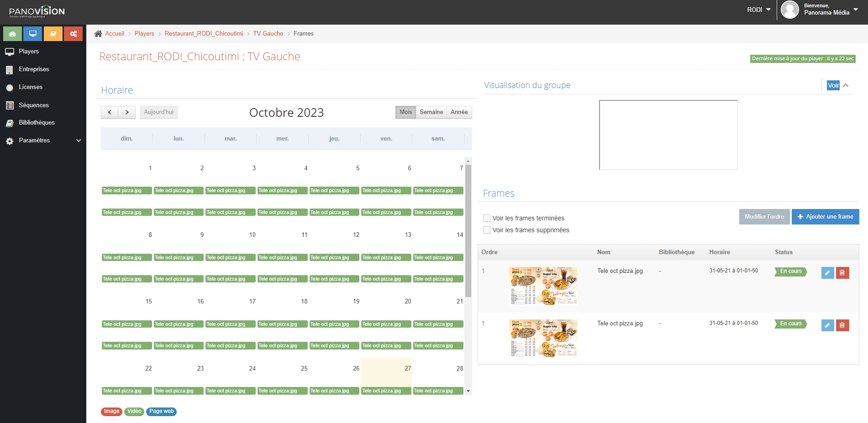Click the 'Horaire' column header
The height and width of the screenshot is (423, 868).
coord(719,252)
